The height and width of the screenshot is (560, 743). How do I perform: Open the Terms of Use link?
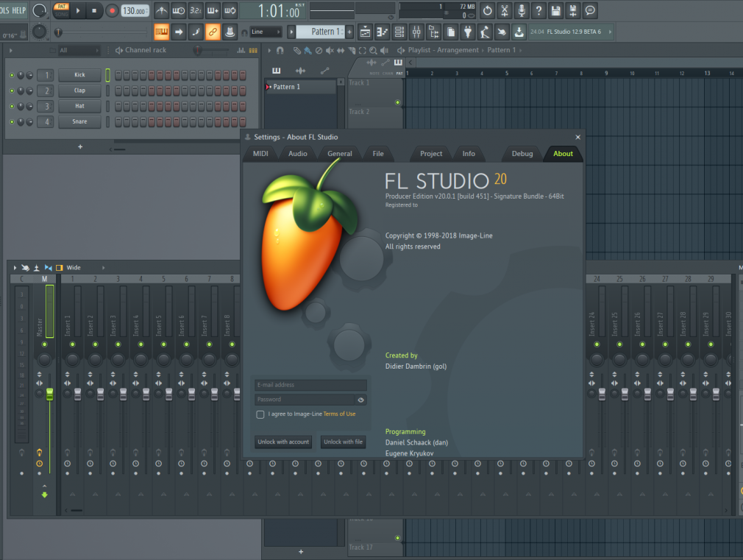point(339,414)
